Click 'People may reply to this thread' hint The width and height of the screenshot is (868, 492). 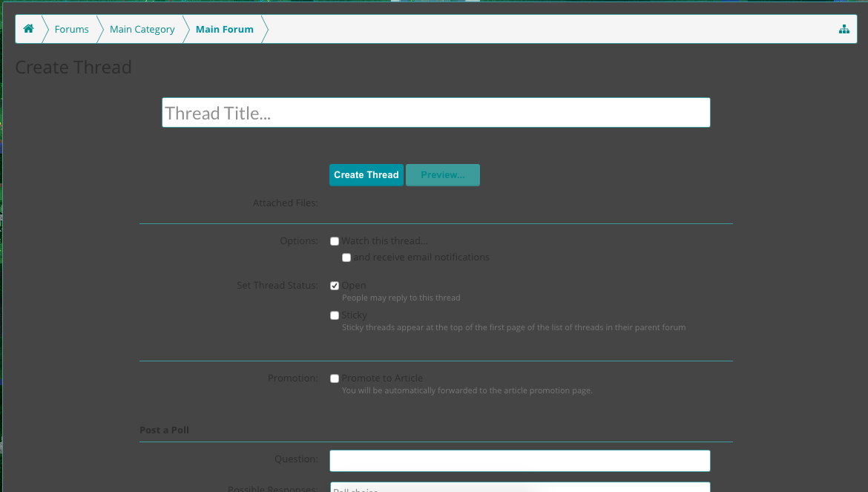[401, 298]
